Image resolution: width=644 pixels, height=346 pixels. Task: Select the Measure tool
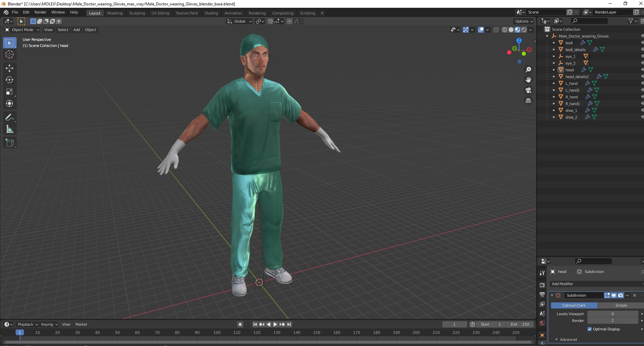(9, 129)
